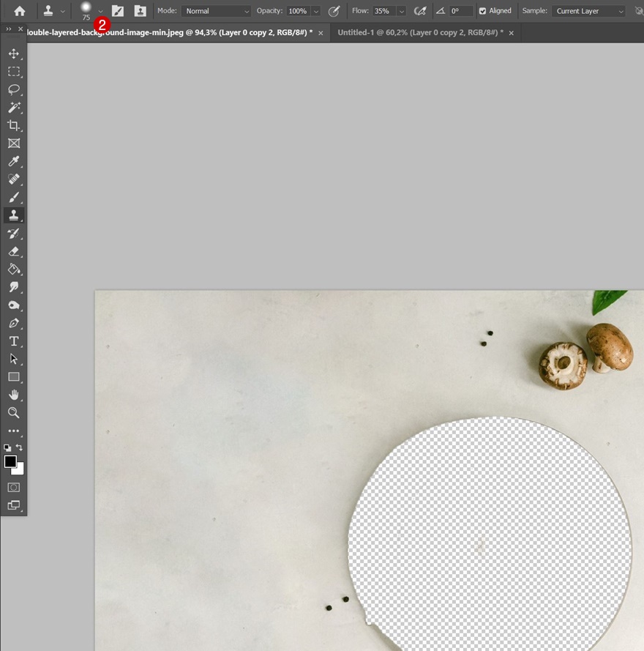
Task: Toggle pressure for opacity button
Action: [x=334, y=11]
